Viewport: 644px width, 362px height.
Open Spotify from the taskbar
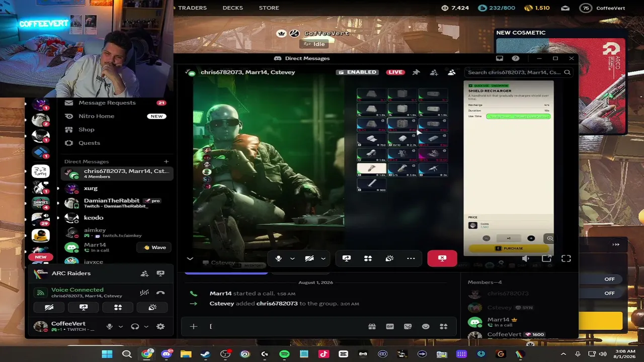284,354
